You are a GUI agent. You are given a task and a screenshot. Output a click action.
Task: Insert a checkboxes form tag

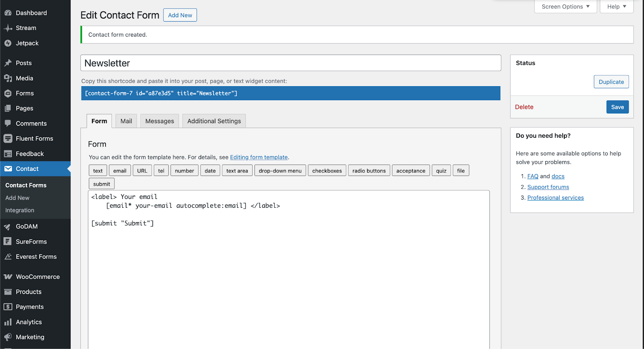click(x=327, y=171)
